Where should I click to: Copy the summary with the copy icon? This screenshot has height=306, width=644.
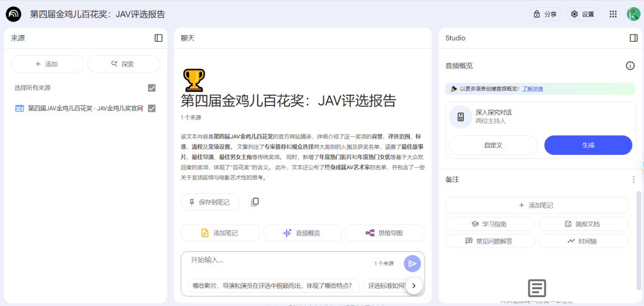click(255, 202)
